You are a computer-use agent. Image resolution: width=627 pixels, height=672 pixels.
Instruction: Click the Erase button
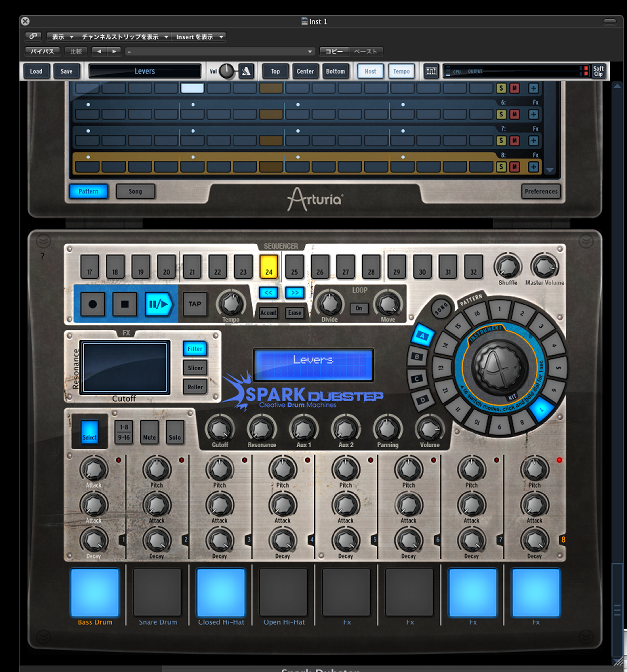point(294,313)
